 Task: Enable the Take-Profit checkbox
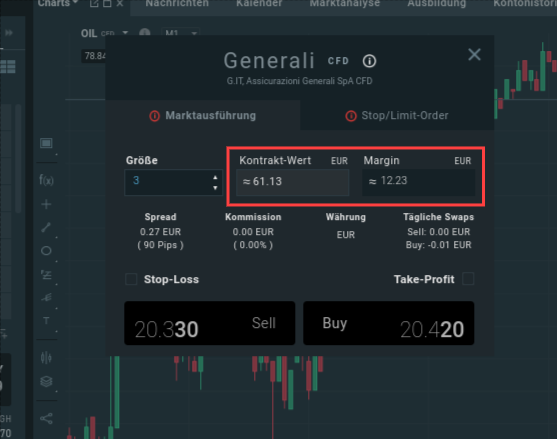pos(468,279)
